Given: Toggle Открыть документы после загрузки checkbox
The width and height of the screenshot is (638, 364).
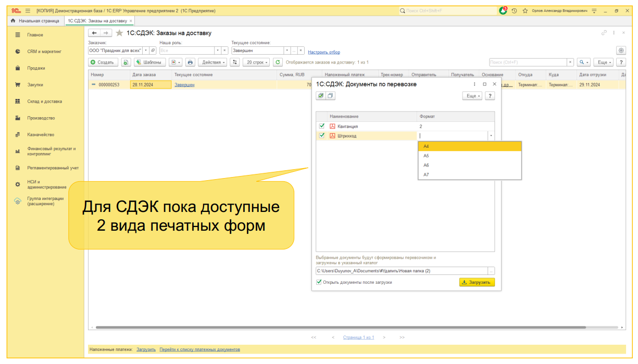Looking at the screenshot, I should 319,282.
